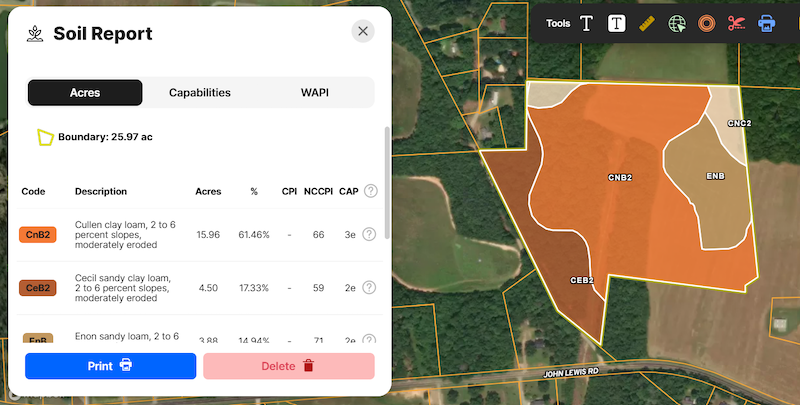Open help for the CeB2 soil row
Viewport: 800px width, 405px height.
[x=369, y=288]
